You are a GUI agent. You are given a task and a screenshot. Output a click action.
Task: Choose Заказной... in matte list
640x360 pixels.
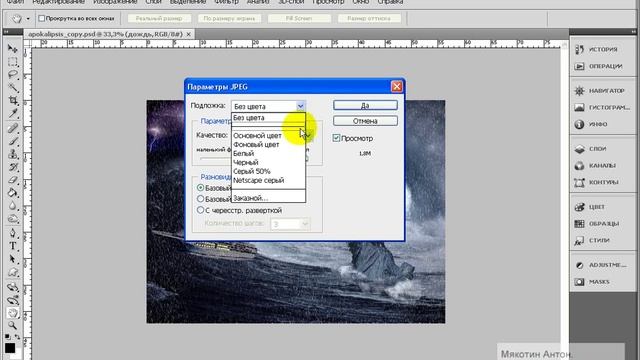coord(268,198)
